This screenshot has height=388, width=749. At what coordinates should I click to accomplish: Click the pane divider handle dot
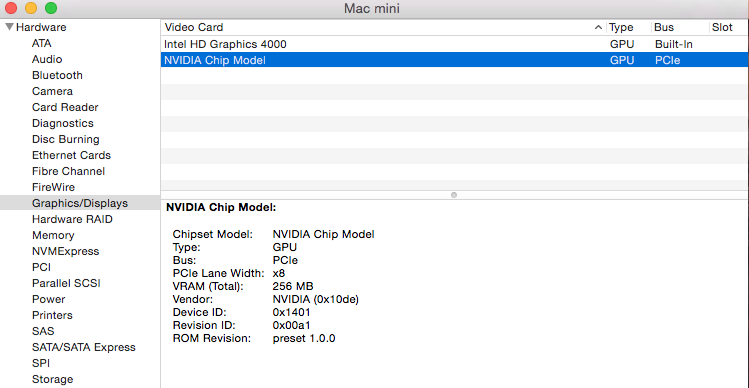click(454, 195)
